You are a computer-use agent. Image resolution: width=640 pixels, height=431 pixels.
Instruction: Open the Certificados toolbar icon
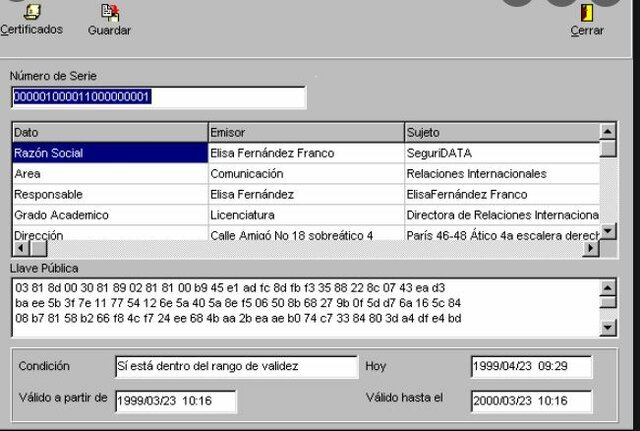point(33,12)
